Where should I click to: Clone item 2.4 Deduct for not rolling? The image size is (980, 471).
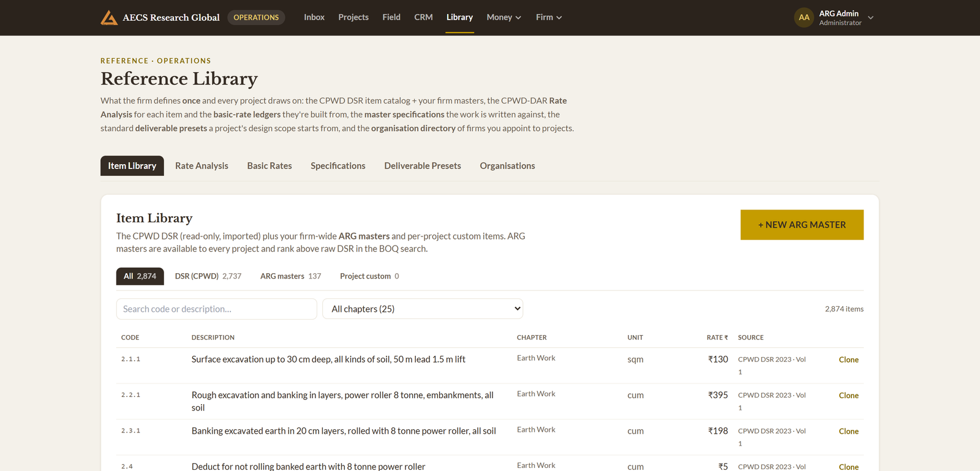(848, 467)
